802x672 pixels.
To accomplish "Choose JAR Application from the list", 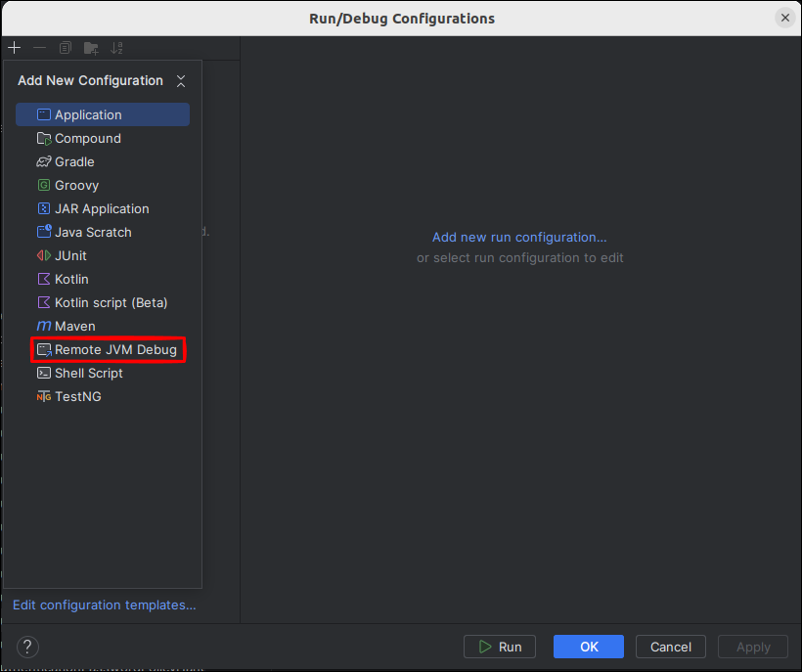I will (102, 208).
